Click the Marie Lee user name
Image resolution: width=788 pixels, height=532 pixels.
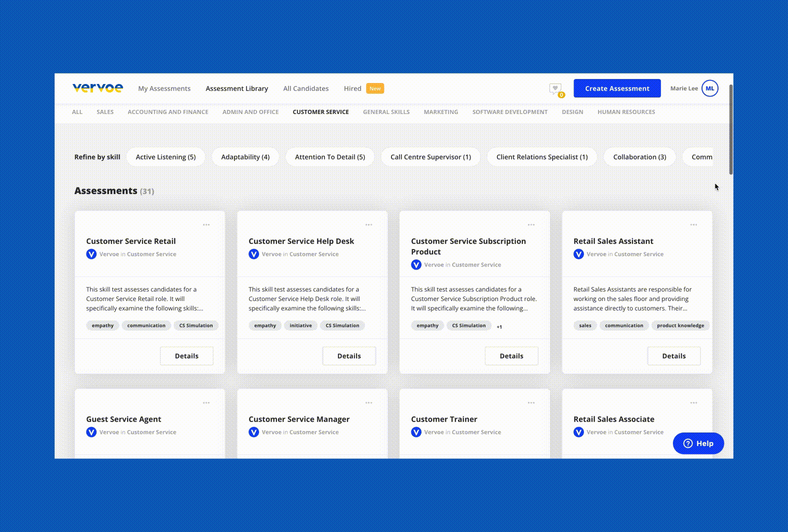[x=684, y=88]
